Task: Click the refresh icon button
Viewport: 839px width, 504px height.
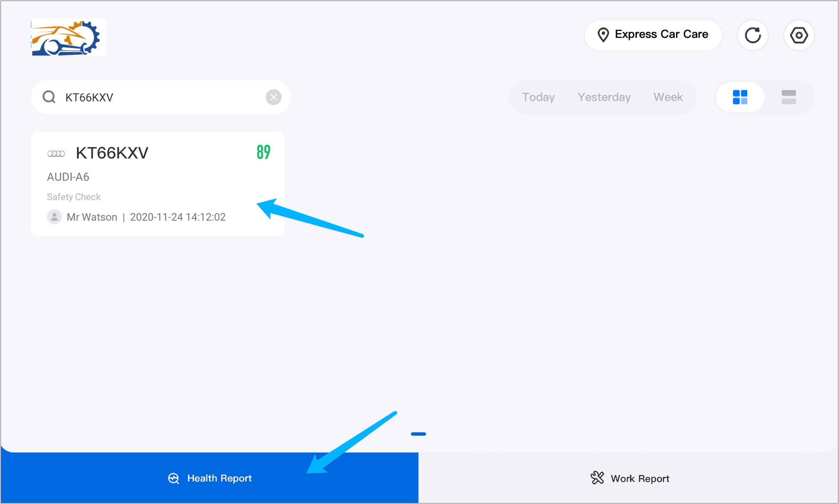Action: coord(752,35)
